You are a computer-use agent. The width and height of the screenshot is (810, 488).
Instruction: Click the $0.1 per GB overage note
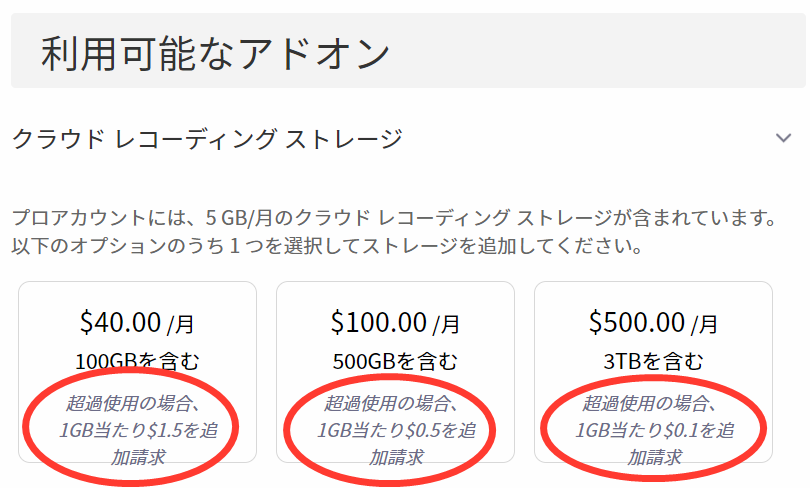click(653, 431)
